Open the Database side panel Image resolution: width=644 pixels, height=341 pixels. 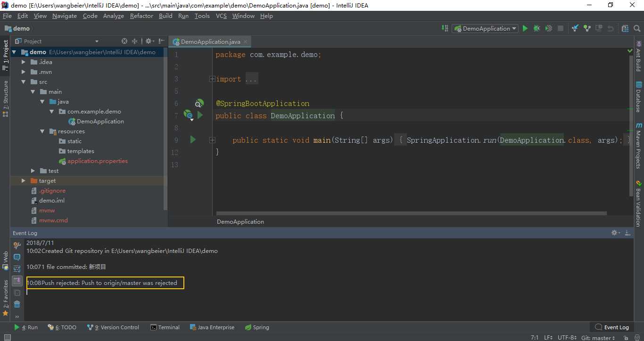[x=639, y=97]
